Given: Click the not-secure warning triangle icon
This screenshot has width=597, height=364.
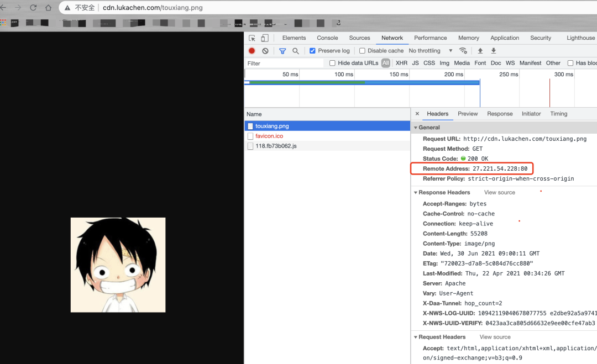Looking at the screenshot, I should (67, 8).
